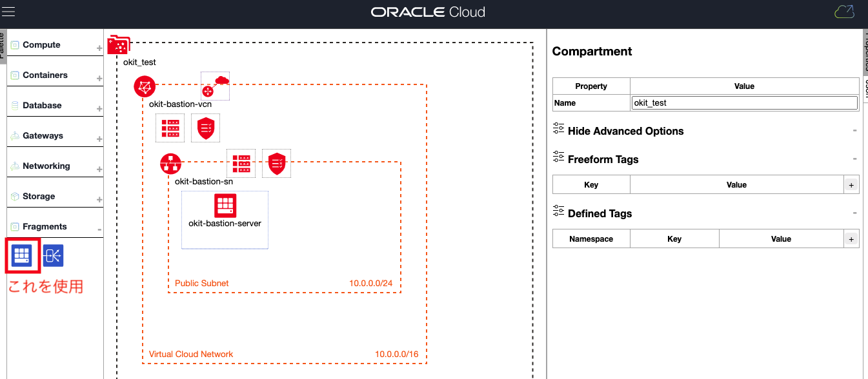The image size is (868, 379).
Task: Expand the Containers palette section
Action: click(99, 79)
